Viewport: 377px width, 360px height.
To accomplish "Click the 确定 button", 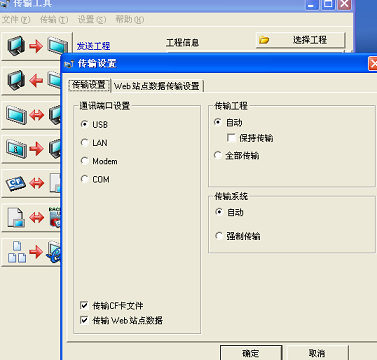I will point(251,353).
